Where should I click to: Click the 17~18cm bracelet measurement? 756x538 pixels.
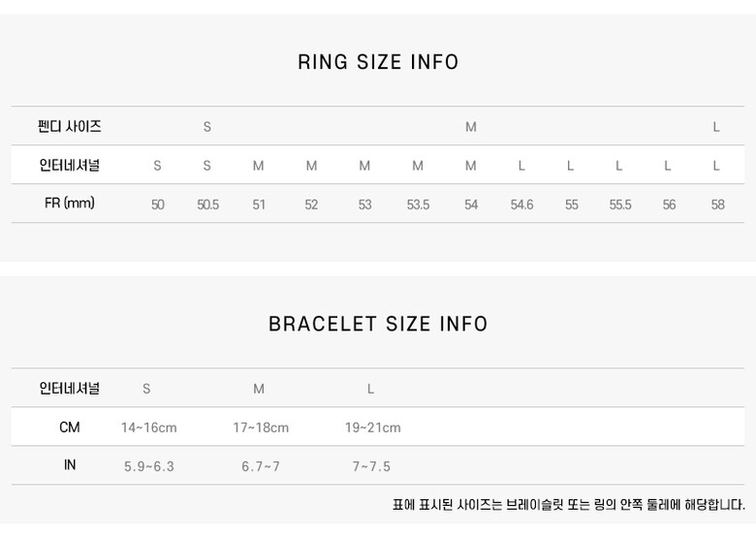(261, 427)
